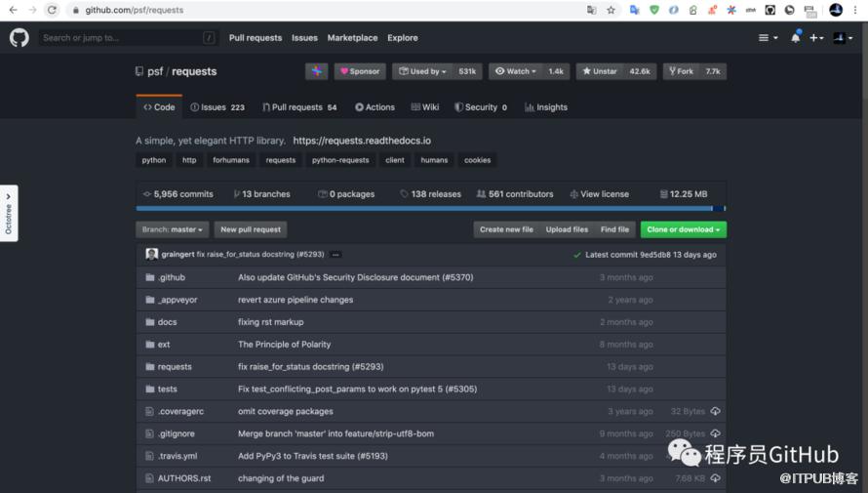Image resolution: width=868 pixels, height=493 pixels.
Task: Open the GitHub home logo
Action: (x=20, y=38)
